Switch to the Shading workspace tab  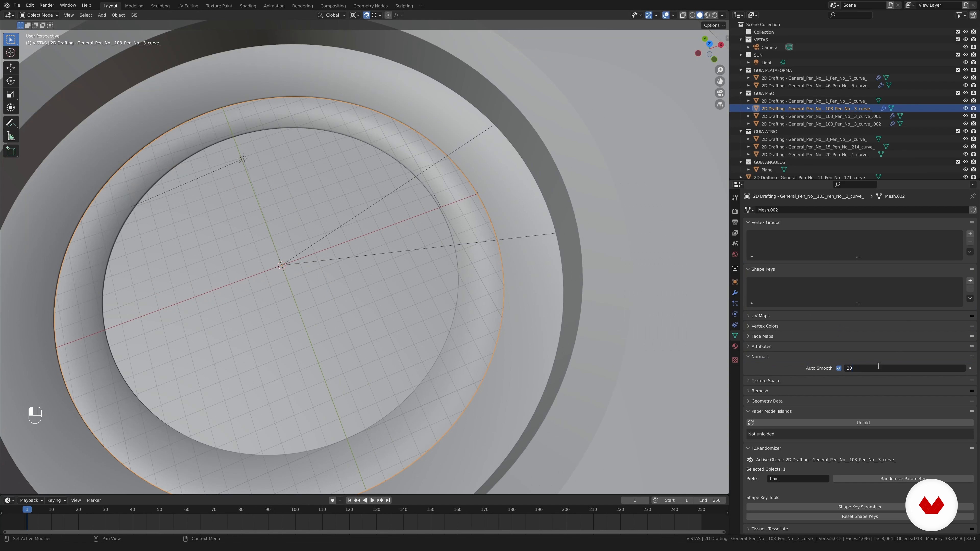[x=248, y=6]
